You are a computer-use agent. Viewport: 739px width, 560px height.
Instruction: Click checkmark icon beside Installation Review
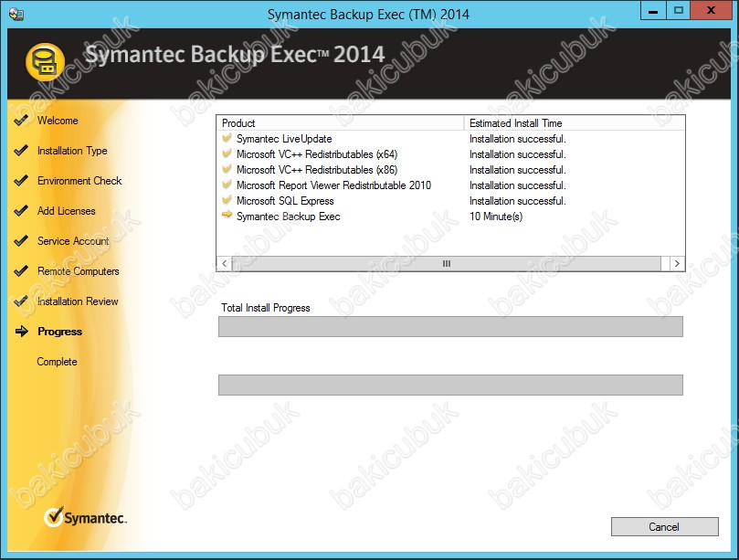pos(21,301)
